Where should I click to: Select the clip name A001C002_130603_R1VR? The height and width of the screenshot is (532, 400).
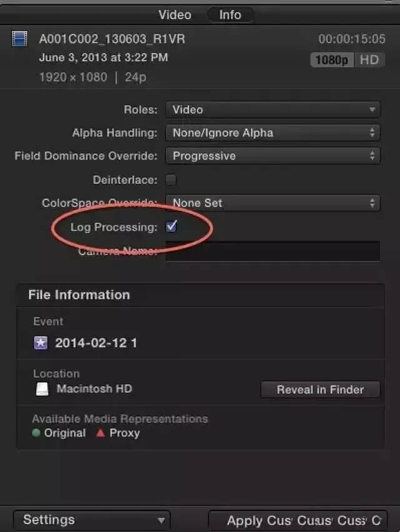(112, 39)
